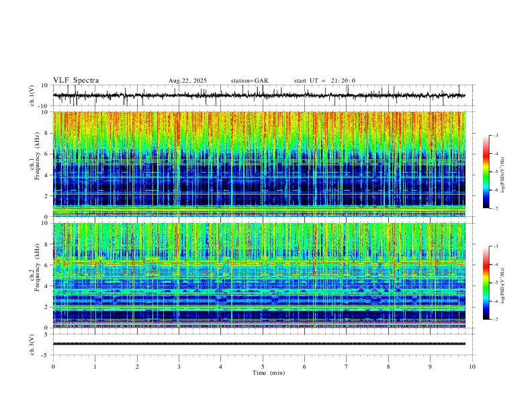
Task: Click Time axis tick label "2"
Action: coord(137,367)
